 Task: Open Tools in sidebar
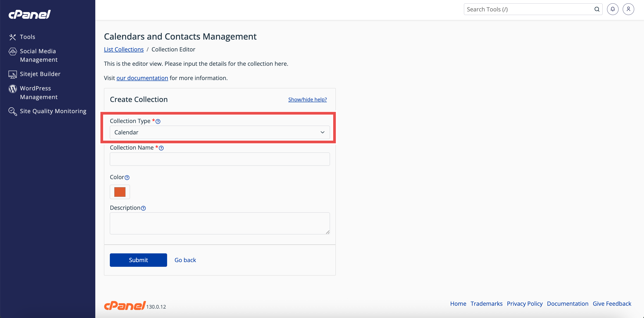(28, 37)
